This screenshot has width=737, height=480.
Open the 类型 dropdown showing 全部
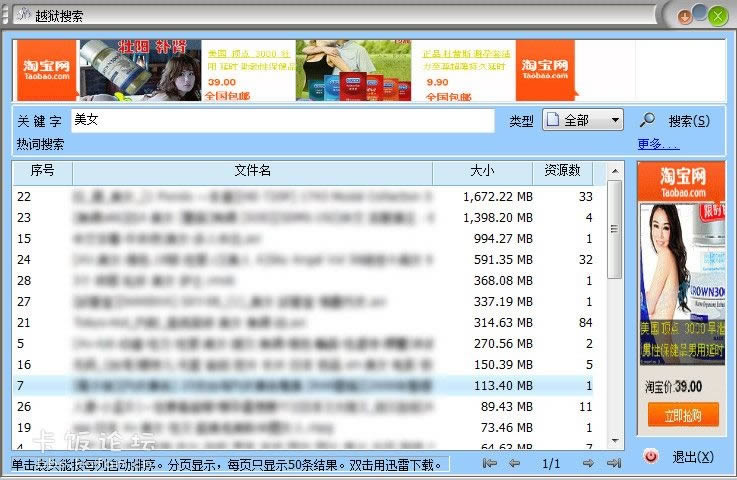point(582,120)
